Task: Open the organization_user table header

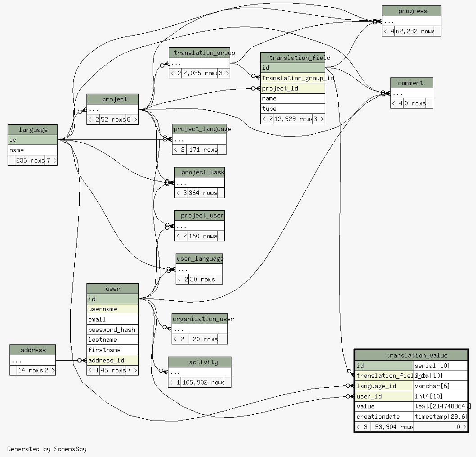Action: click(199, 319)
